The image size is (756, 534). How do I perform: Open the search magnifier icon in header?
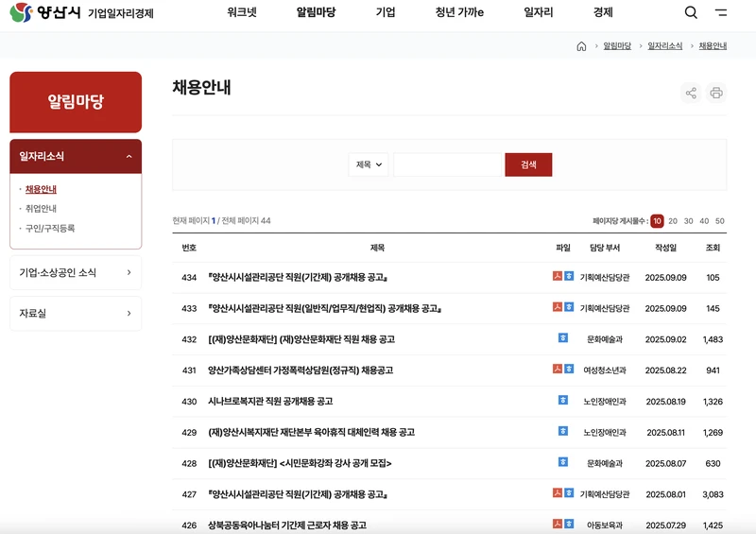coord(691,12)
